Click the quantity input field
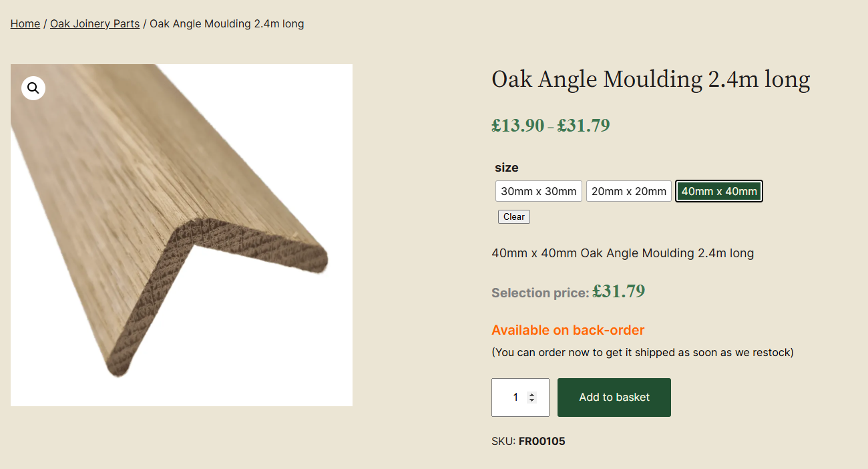This screenshot has width=868, height=469. pos(511,398)
